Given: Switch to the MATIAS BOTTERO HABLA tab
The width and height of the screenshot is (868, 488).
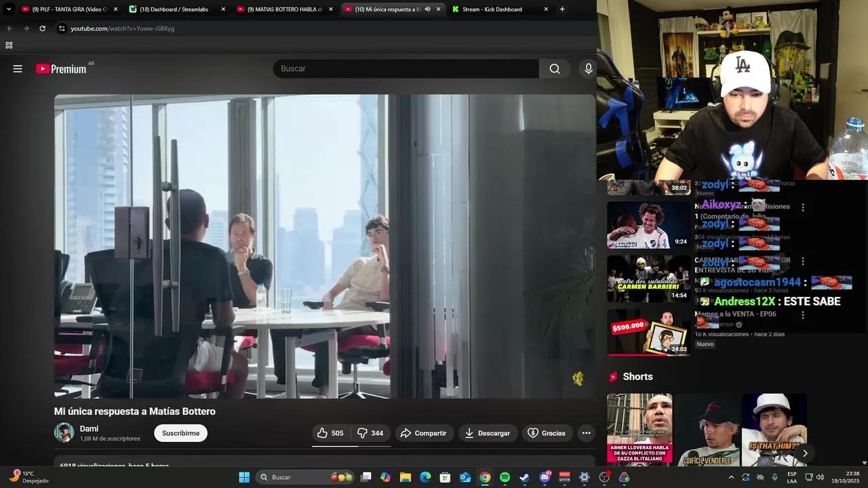Looking at the screenshot, I should [x=285, y=9].
